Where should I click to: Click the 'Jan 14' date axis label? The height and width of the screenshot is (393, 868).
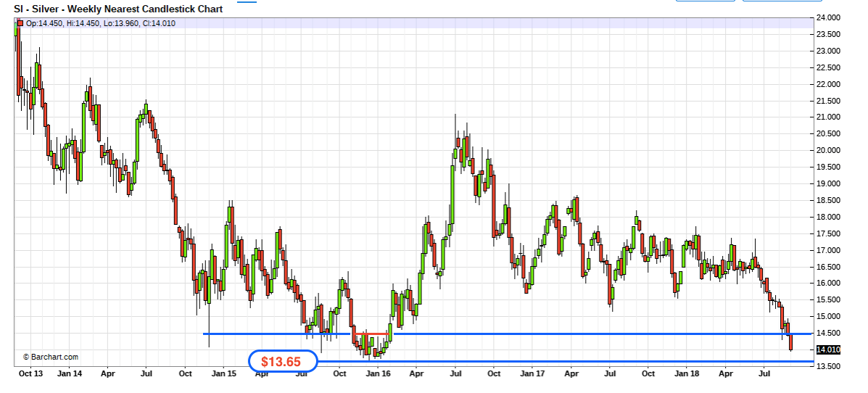point(70,373)
